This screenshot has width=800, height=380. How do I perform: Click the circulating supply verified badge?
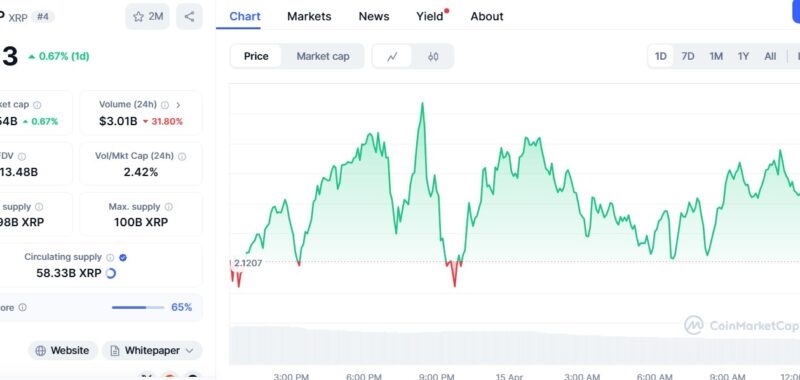tap(122, 258)
